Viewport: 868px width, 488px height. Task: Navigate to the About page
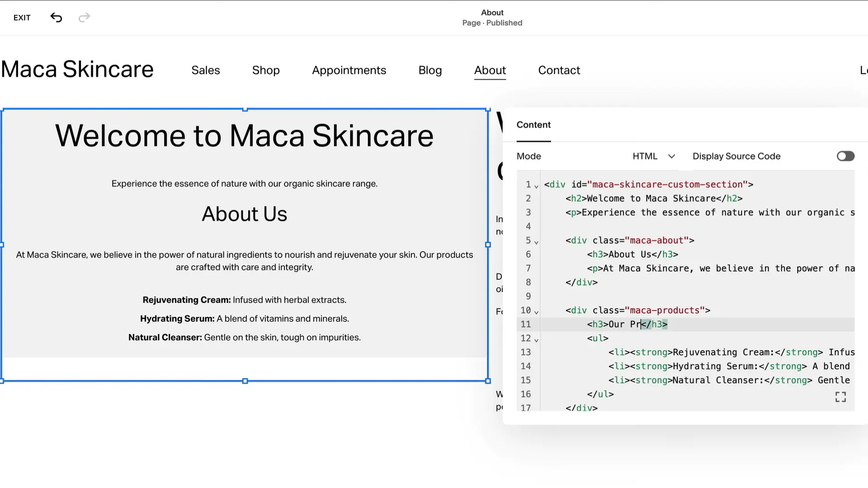click(x=490, y=70)
